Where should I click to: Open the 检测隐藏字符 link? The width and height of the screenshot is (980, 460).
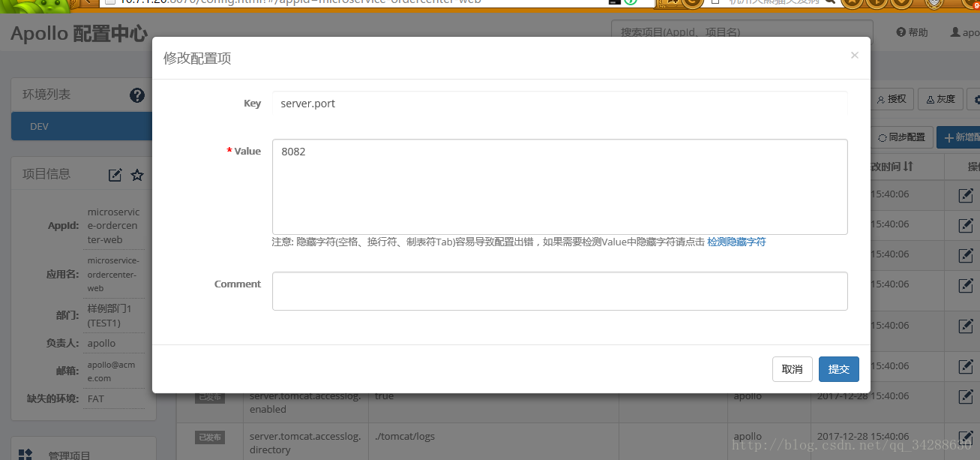(x=736, y=242)
